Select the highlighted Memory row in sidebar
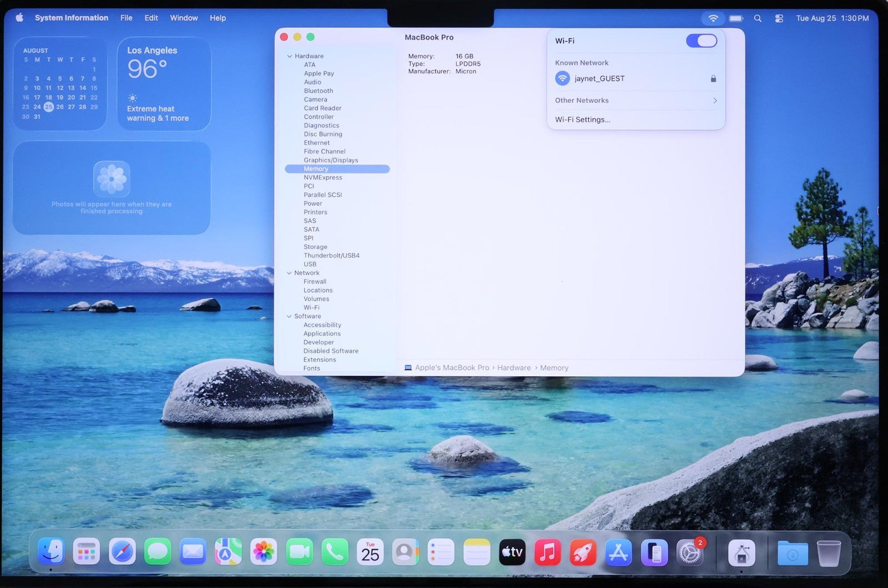888x588 pixels. coord(337,169)
